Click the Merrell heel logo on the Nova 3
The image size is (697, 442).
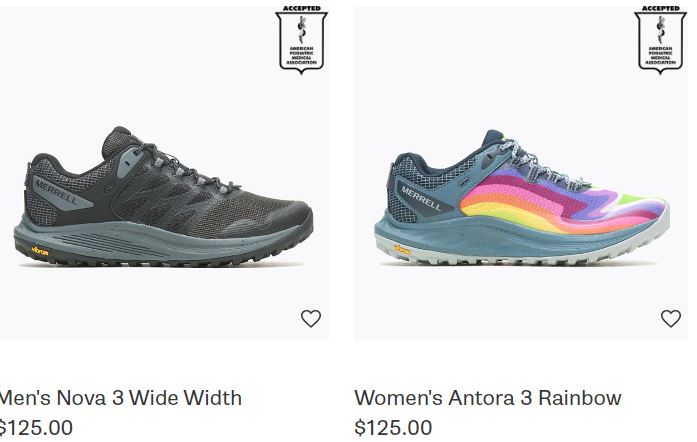tap(56, 192)
